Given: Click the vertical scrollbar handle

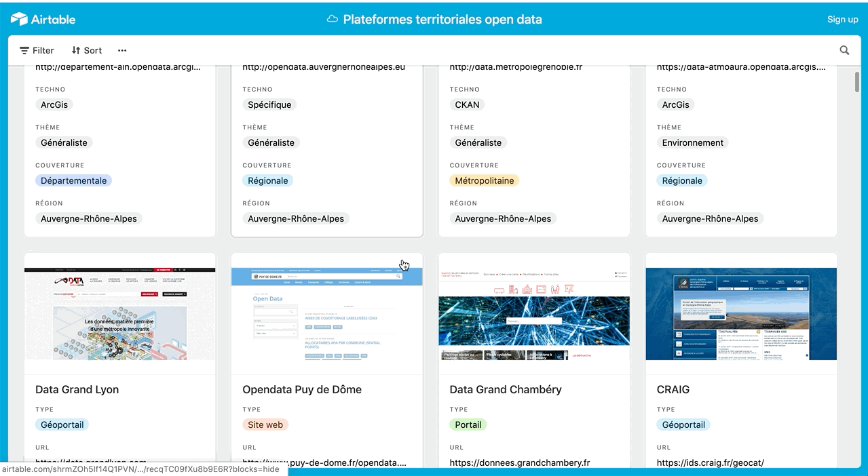Looking at the screenshot, I should tap(858, 81).
